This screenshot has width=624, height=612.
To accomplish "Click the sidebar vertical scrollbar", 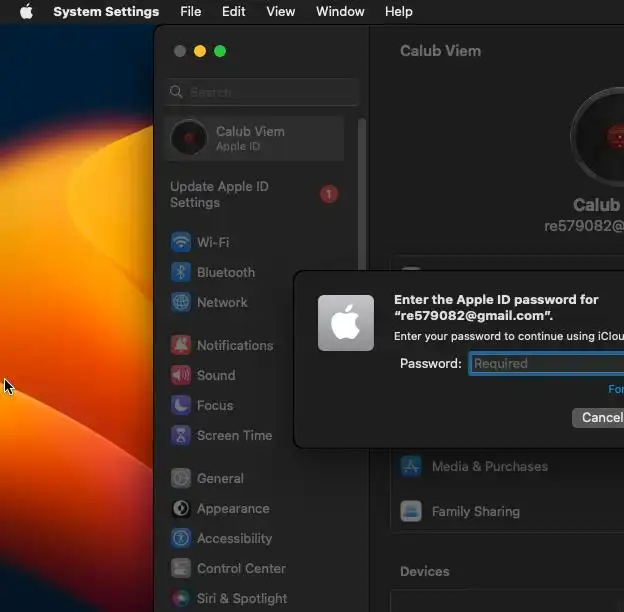I will tap(362, 195).
